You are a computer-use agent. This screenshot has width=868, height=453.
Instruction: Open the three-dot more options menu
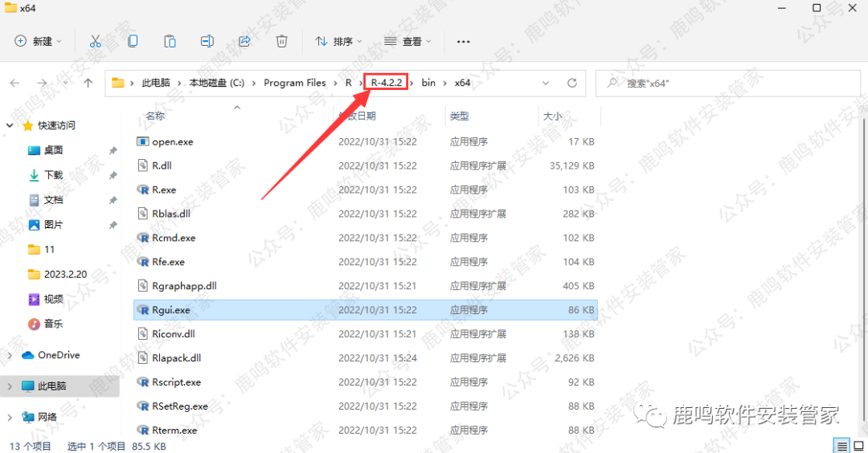pyautogui.click(x=463, y=41)
